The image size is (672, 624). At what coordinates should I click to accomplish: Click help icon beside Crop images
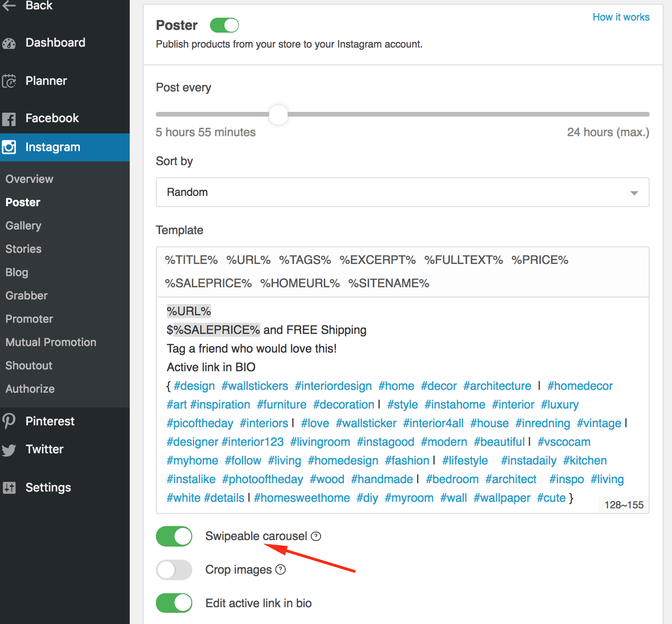(280, 570)
